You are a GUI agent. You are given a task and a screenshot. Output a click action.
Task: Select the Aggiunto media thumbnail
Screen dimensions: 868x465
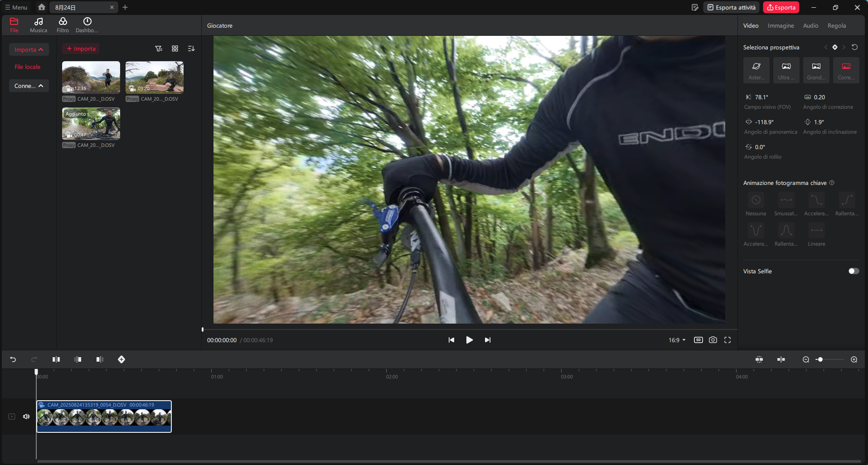click(x=91, y=123)
